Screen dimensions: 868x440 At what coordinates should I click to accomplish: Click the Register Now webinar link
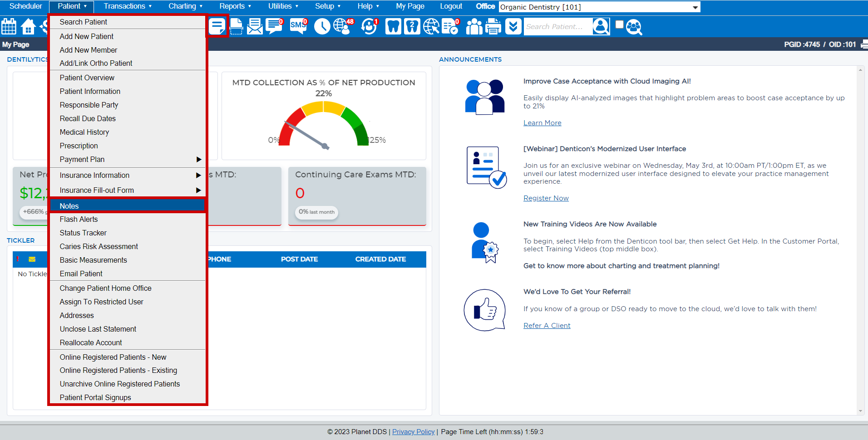click(x=546, y=198)
